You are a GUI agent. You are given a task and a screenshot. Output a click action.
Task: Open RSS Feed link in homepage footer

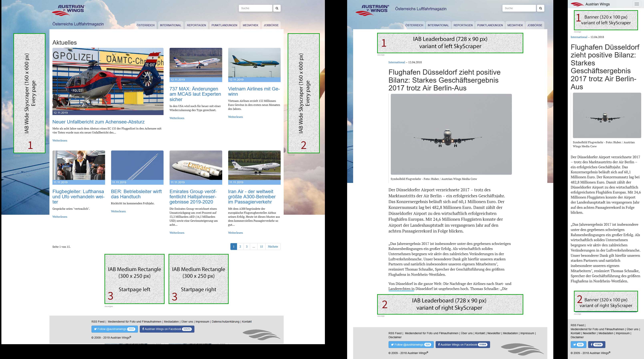pos(98,322)
